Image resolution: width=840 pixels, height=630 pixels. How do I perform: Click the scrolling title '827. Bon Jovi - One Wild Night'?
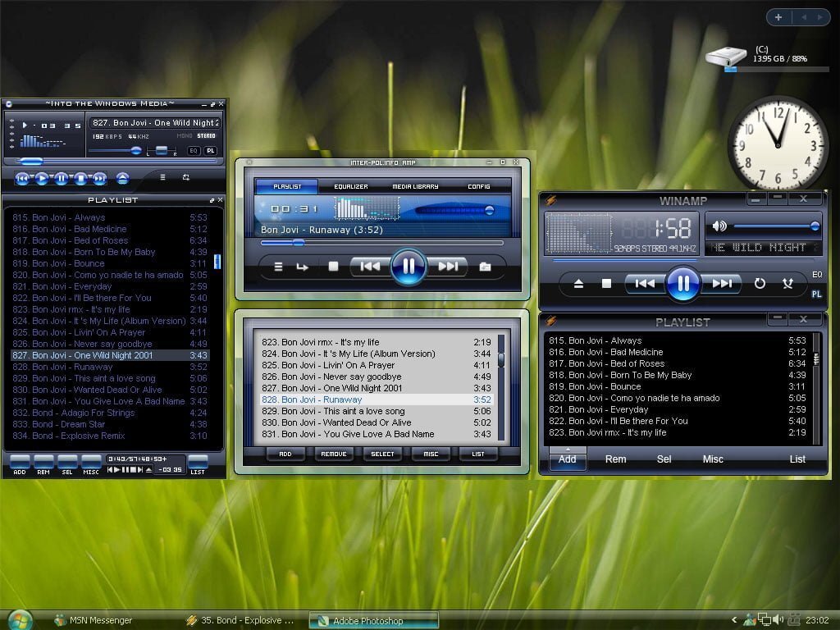tap(155, 123)
